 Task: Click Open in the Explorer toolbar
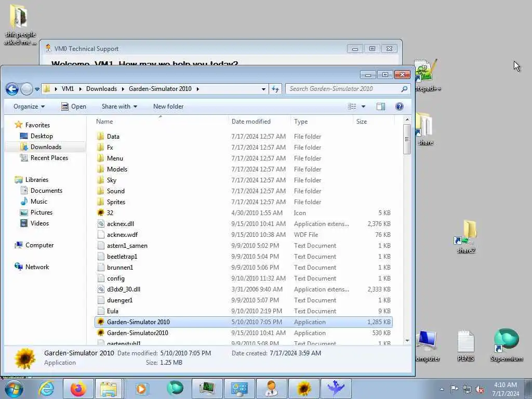pos(74,107)
